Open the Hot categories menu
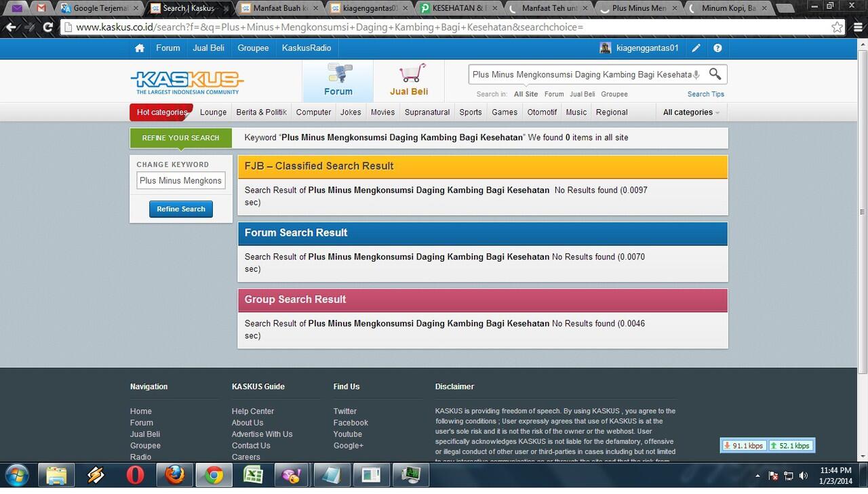The image size is (868, 494). (161, 112)
